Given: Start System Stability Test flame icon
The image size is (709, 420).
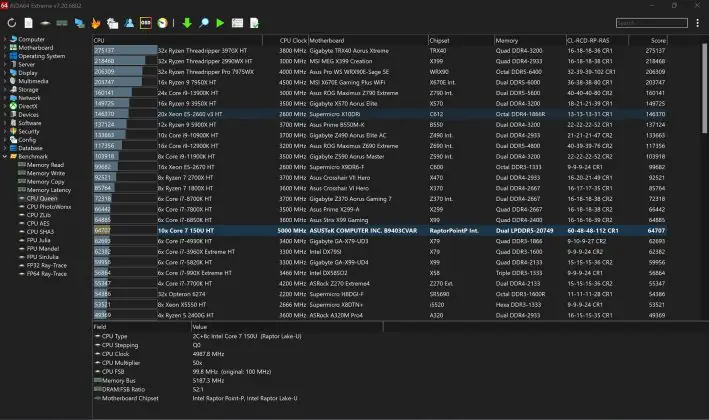Looking at the screenshot, I should point(95,23).
